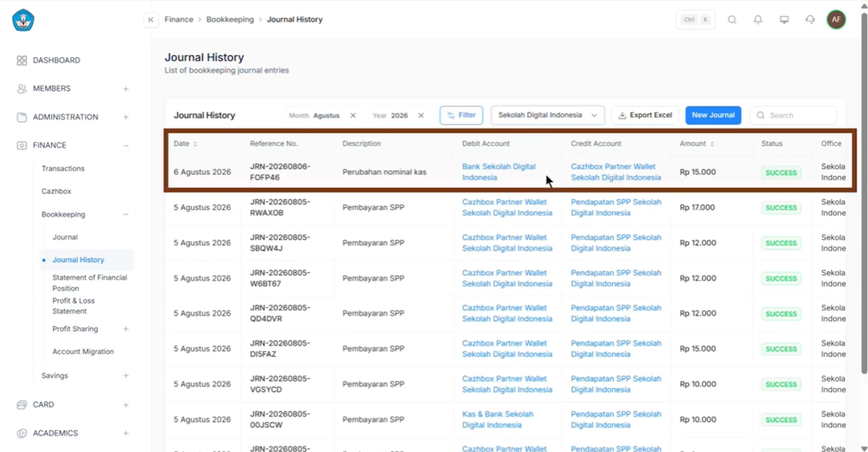
Task: Click the Administration folder icon
Action: pos(21,117)
